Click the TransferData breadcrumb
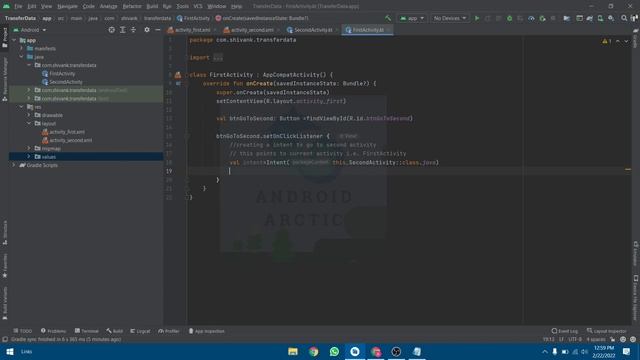Image resolution: width=640 pixels, height=360 pixels. coord(20,18)
